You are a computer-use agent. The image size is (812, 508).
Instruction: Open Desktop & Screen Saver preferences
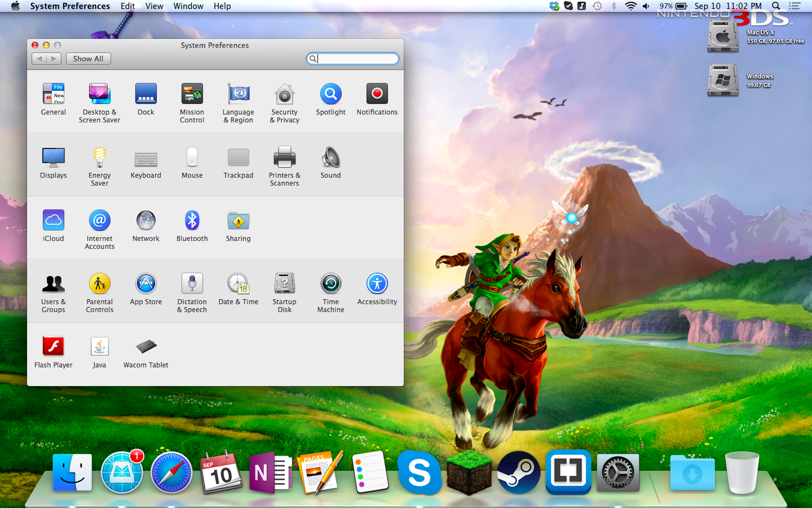[99, 103]
